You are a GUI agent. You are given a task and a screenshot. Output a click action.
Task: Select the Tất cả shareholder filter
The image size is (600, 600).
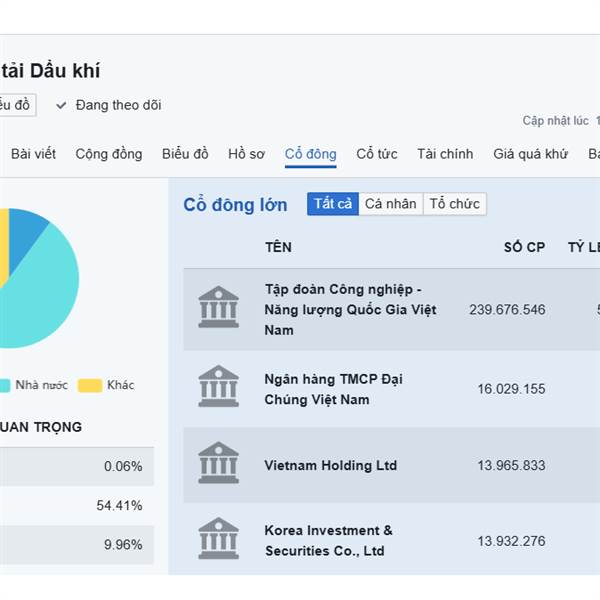[333, 204]
